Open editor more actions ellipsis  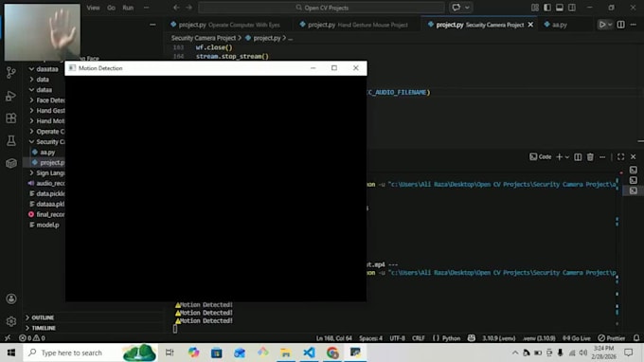click(633, 25)
